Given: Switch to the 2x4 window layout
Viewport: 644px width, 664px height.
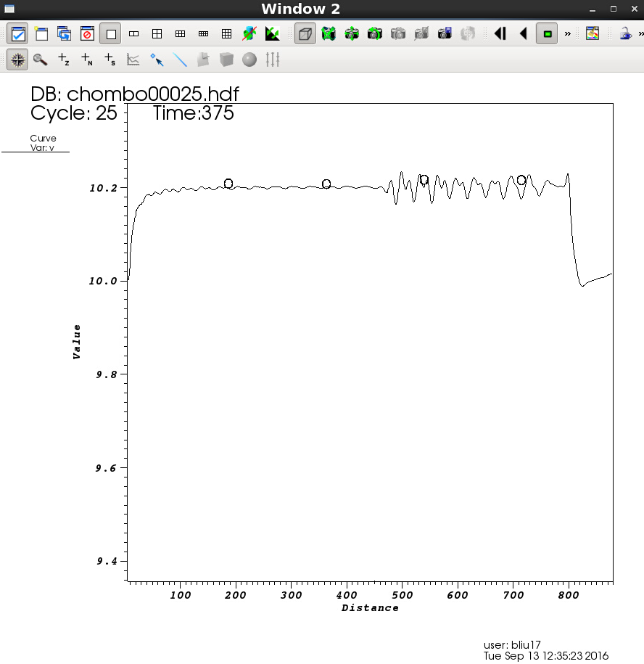Looking at the screenshot, I should 204,34.
